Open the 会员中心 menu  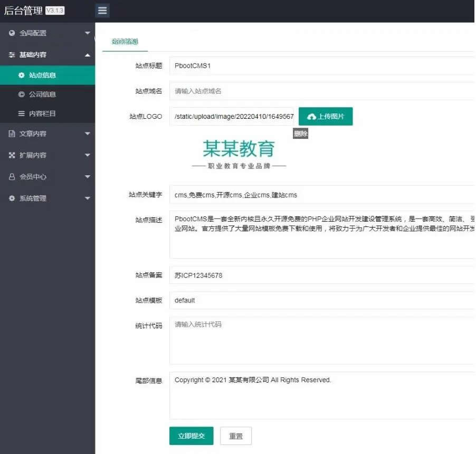[x=47, y=177]
